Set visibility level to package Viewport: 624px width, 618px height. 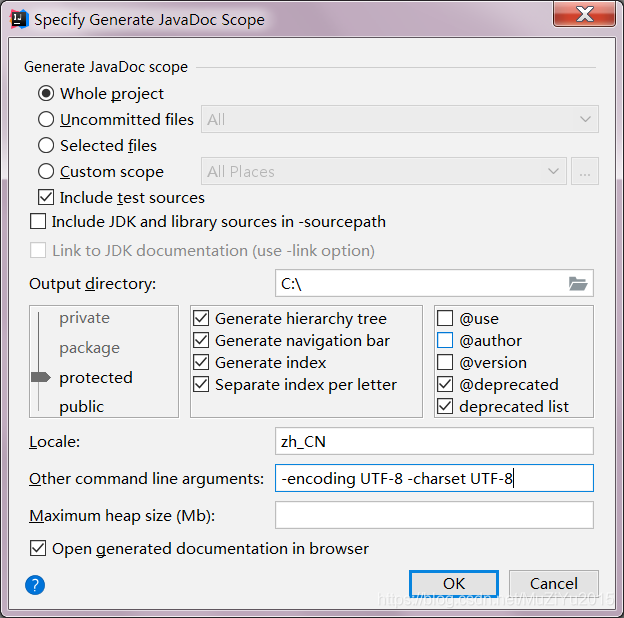(x=90, y=348)
